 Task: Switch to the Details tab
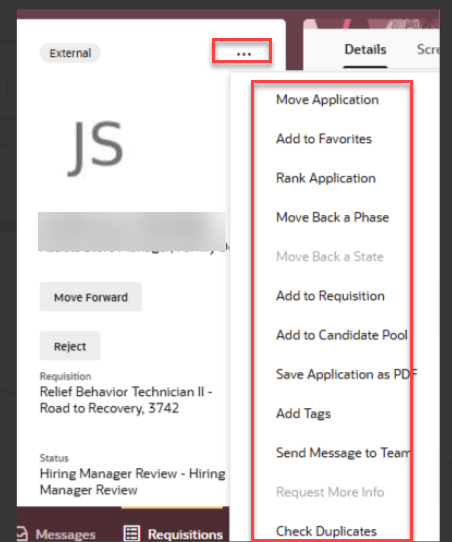pyautogui.click(x=365, y=49)
